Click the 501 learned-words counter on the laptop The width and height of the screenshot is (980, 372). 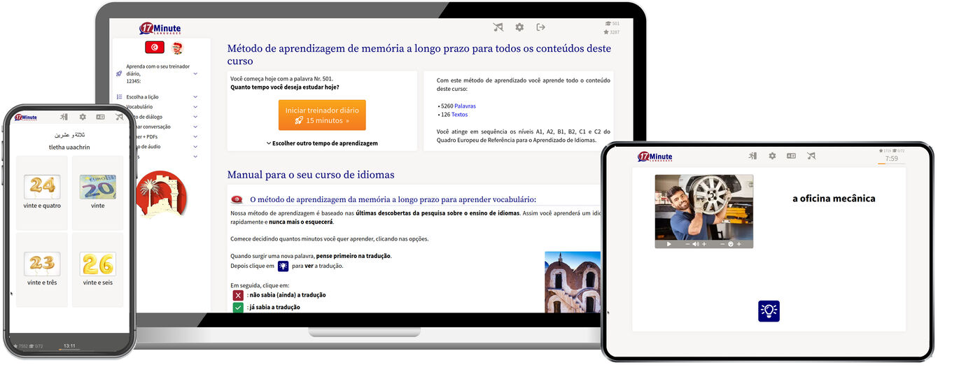[612, 24]
